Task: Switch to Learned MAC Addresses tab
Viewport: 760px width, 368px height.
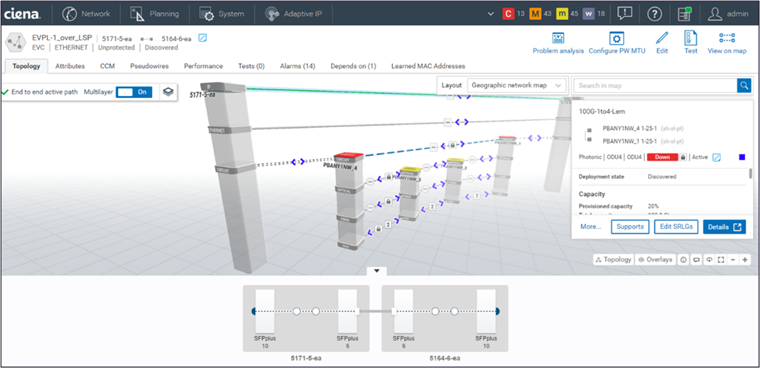Action: click(x=428, y=66)
